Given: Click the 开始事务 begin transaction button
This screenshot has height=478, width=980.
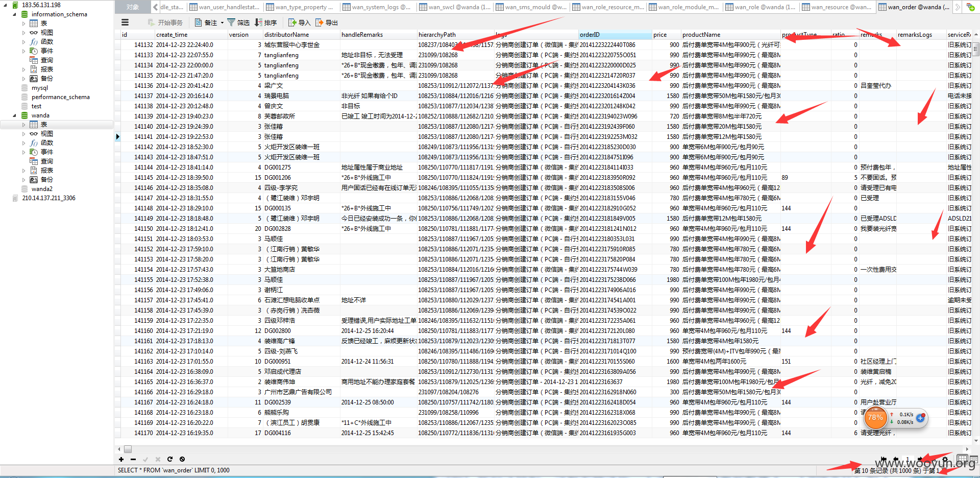Looking at the screenshot, I should tap(165, 22).
